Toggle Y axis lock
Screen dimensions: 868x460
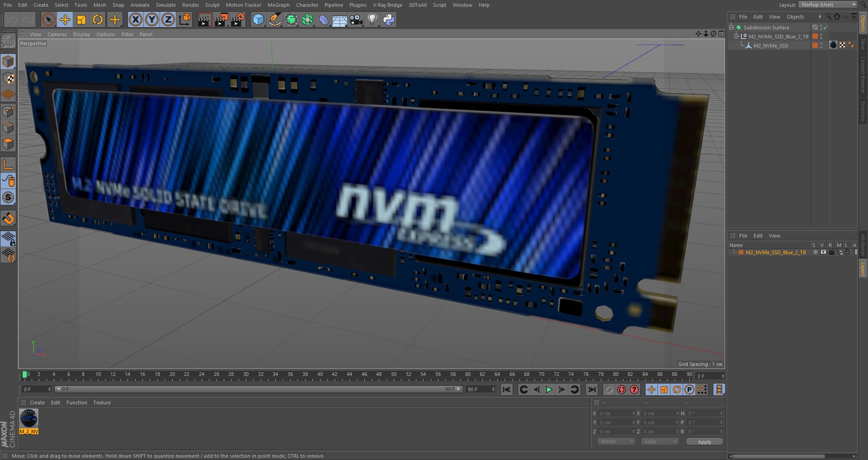click(152, 19)
